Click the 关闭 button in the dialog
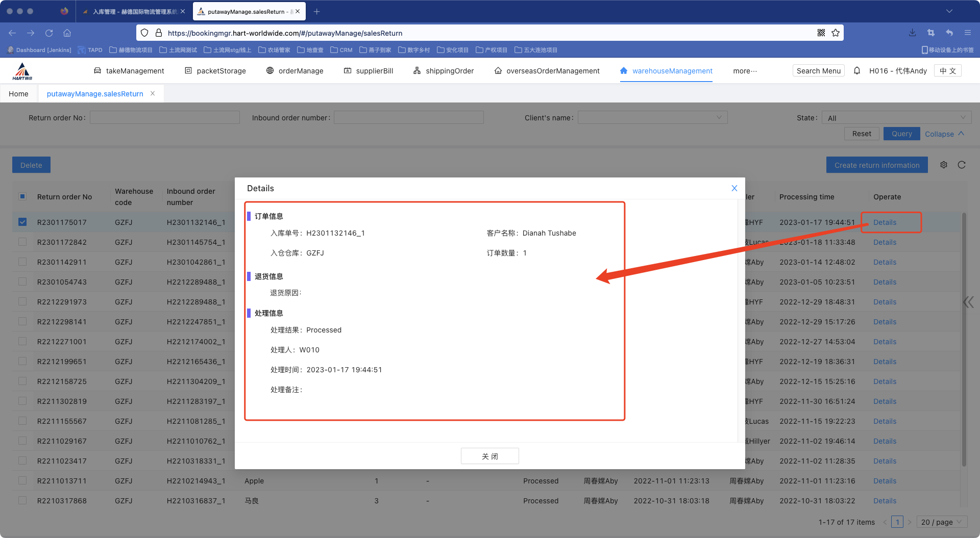The width and height of the screenshot is (980, 538). (x=489, y=456)
